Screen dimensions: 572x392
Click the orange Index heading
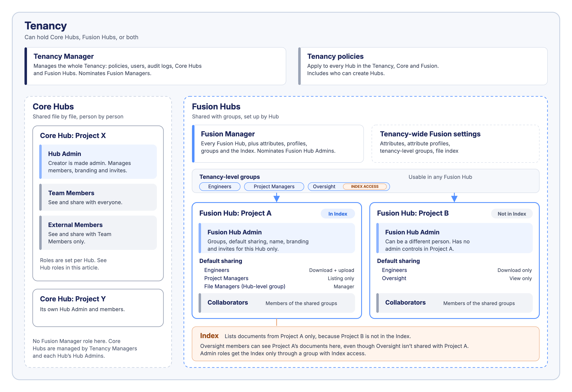209,336
